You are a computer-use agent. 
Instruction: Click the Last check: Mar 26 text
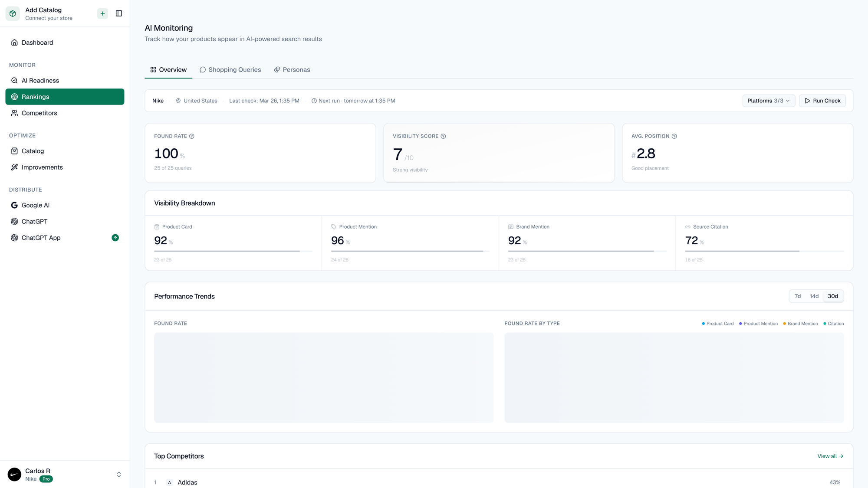tap(264, 101)
